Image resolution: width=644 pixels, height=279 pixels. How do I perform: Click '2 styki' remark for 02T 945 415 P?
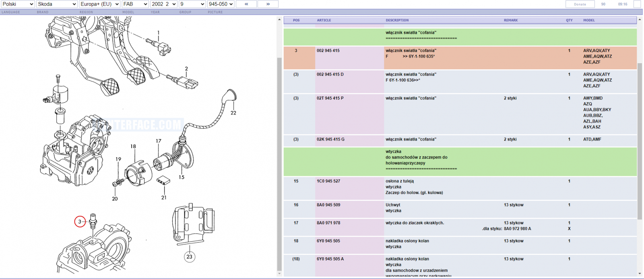(510, 98)
